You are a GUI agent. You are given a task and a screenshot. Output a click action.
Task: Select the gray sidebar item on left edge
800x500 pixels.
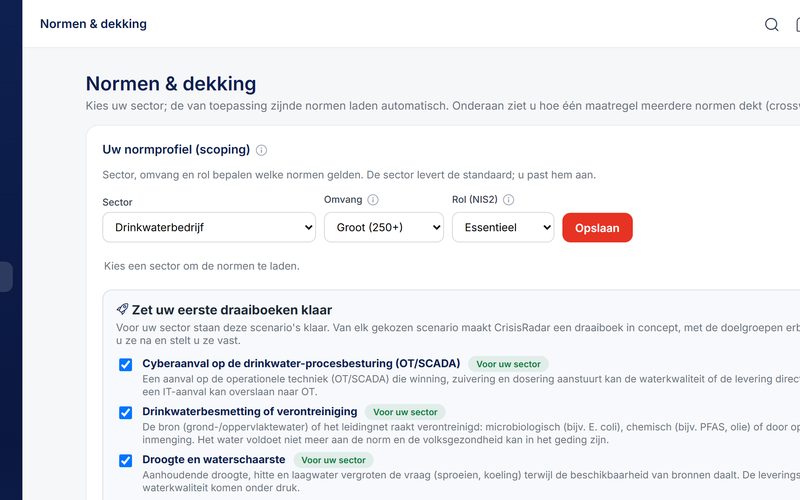[x=6, y=277]
